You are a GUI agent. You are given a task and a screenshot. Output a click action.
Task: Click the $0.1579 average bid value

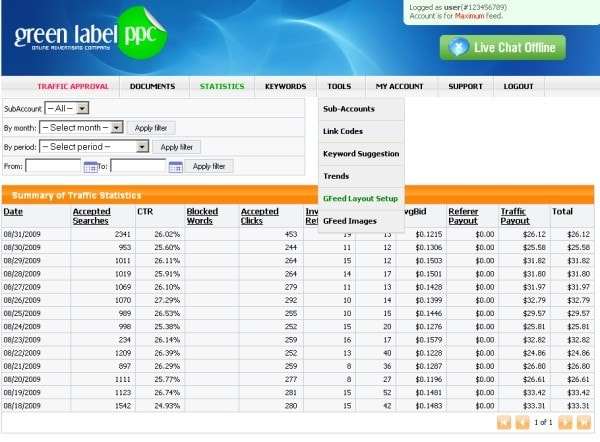click(x=429, y=340)
